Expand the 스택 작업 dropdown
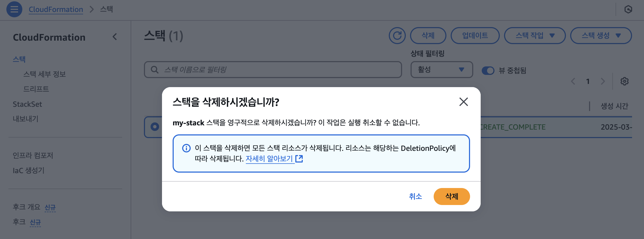 pyautogui.click(x=535, y=36)
